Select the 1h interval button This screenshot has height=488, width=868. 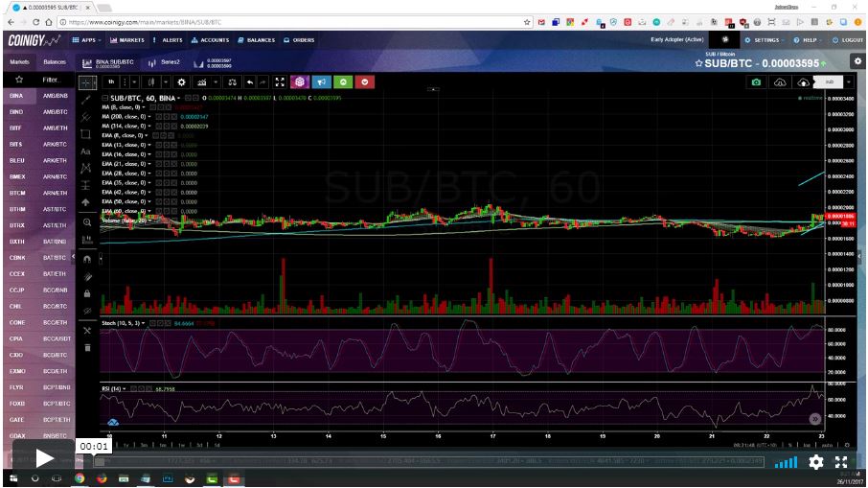click(111, 82)
